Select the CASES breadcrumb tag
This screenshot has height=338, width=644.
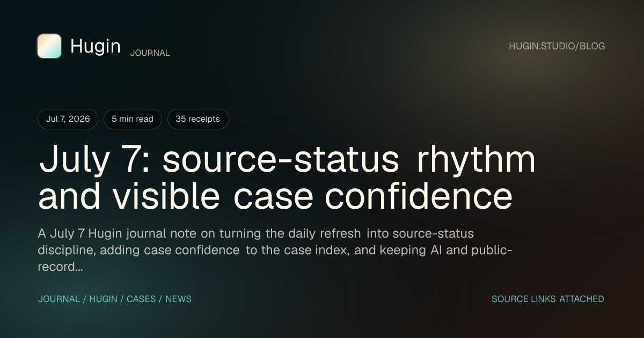pyautogui.click(x=141, y=299)
